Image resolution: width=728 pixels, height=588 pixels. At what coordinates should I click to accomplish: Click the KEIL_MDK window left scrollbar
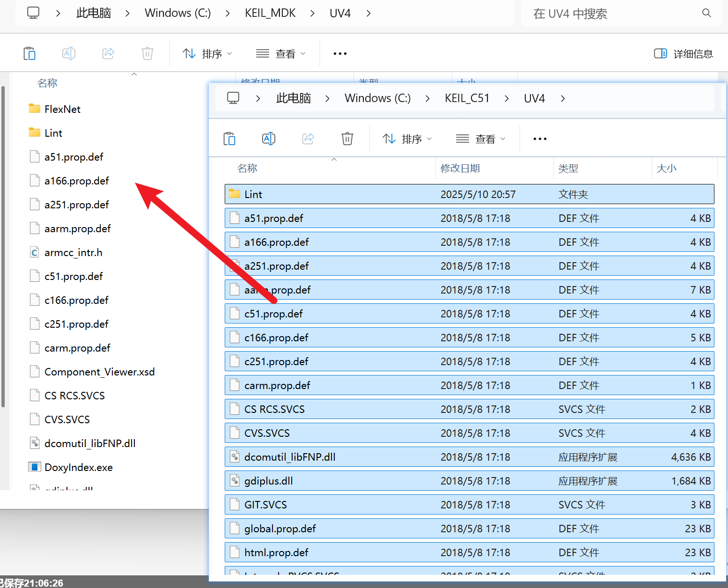pos(3,246)
